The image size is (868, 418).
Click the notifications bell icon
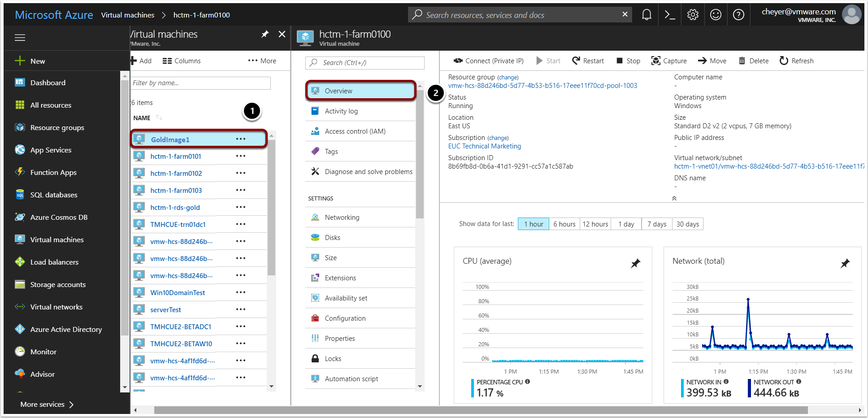[647, 14]
